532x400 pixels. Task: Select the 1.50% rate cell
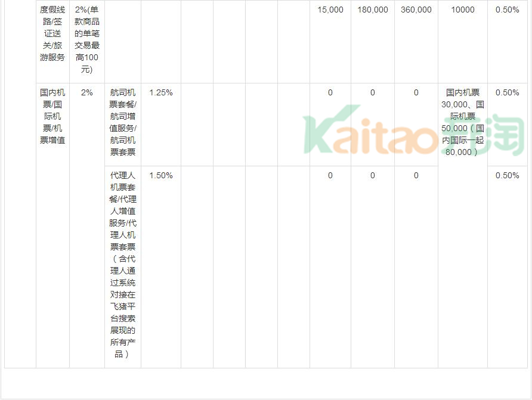[161, 175]
